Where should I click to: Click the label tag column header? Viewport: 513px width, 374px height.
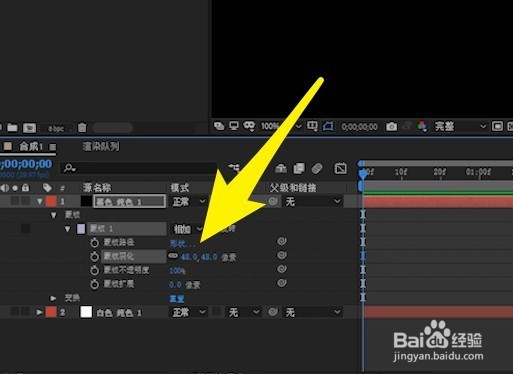click(47, 188)
